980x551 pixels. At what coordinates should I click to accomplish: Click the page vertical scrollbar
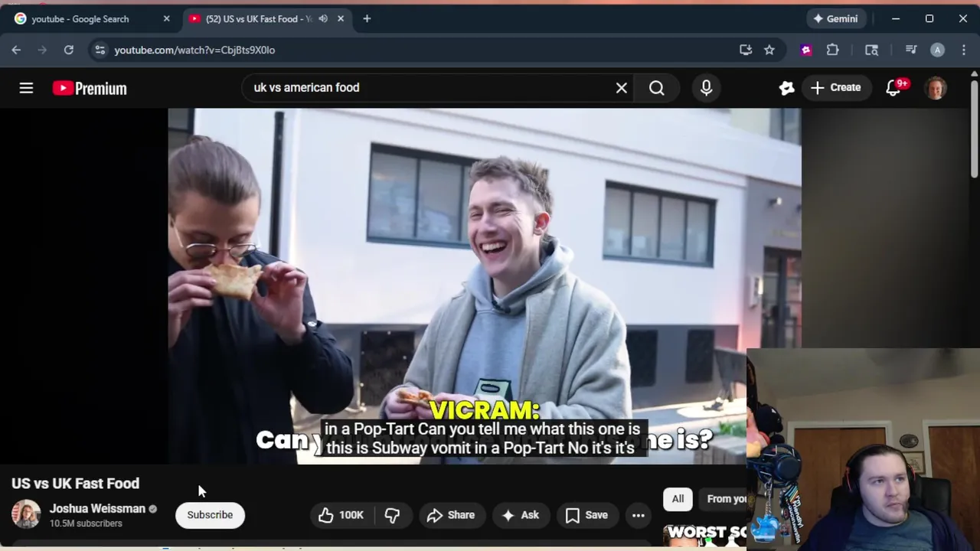pos(974,129)
